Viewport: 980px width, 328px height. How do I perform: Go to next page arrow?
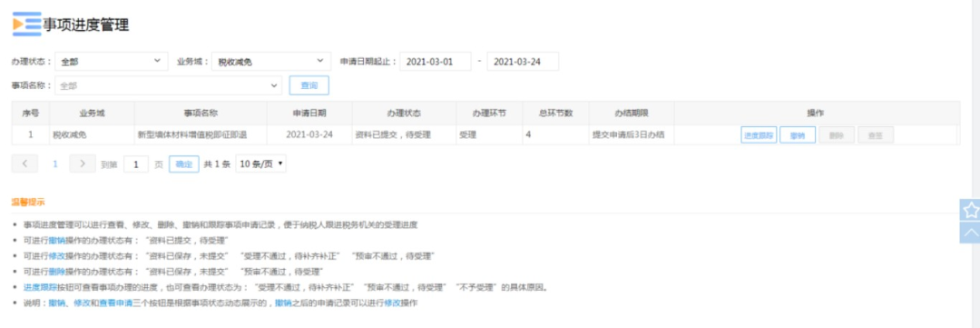tap(82, 164)
